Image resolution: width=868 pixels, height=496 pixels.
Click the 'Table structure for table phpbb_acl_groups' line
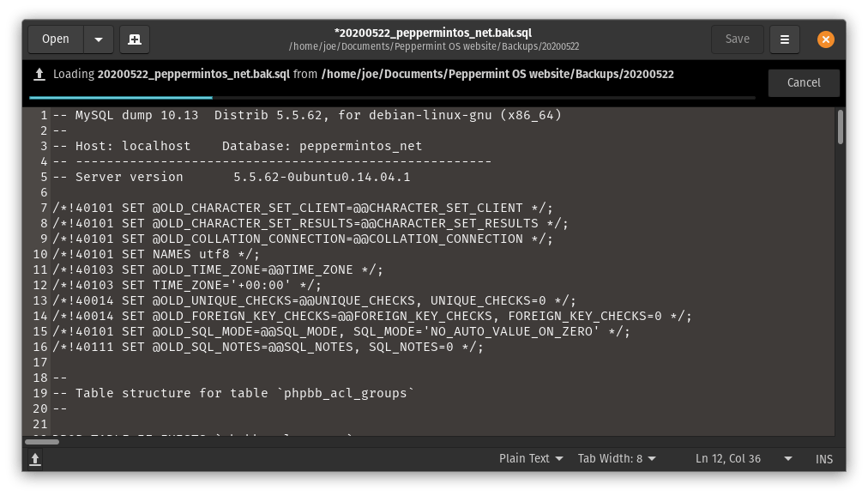click(233, 393)
